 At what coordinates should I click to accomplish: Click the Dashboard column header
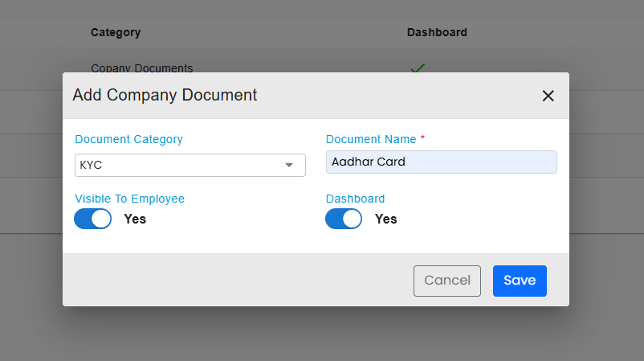point(437,33)
